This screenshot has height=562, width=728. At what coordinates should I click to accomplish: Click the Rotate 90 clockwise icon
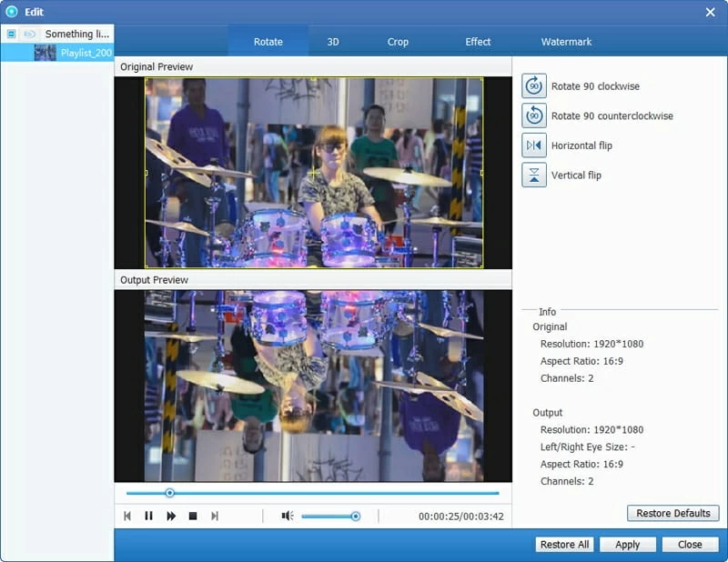(534, 86)
